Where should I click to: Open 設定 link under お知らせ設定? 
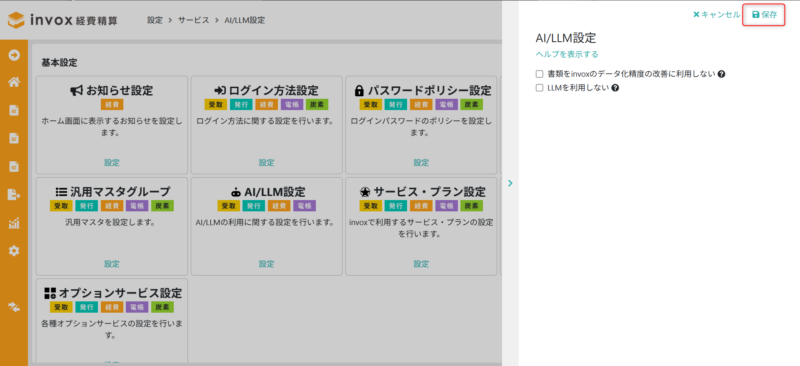(x=112, y=163)
